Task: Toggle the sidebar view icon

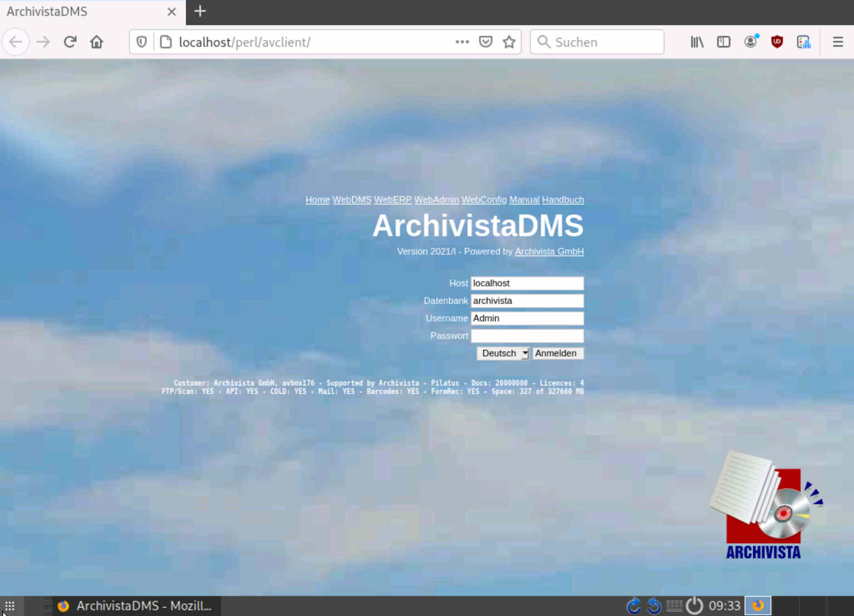Action: point(723,42)
